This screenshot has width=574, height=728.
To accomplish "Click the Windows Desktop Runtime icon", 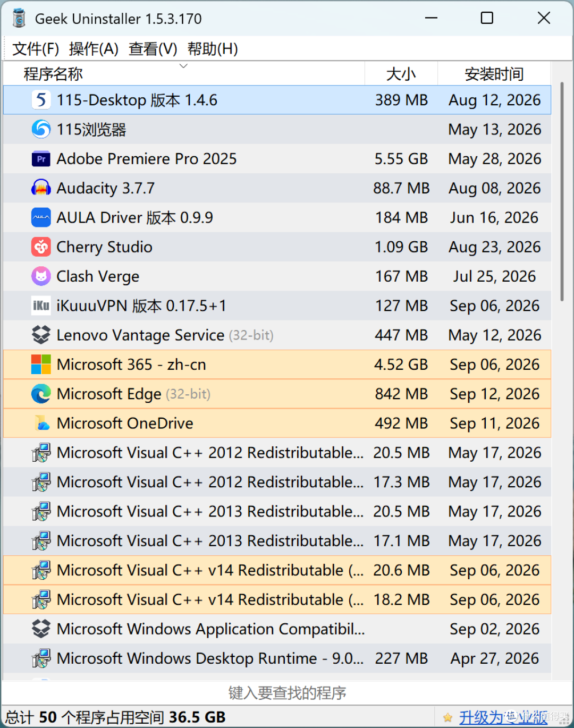I will click(x=41, y=658).
